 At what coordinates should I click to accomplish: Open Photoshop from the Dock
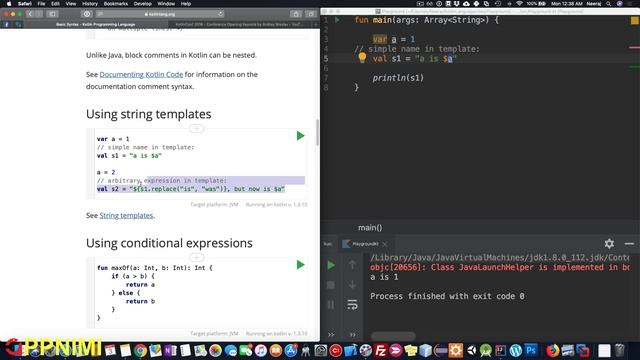point(531,351)
